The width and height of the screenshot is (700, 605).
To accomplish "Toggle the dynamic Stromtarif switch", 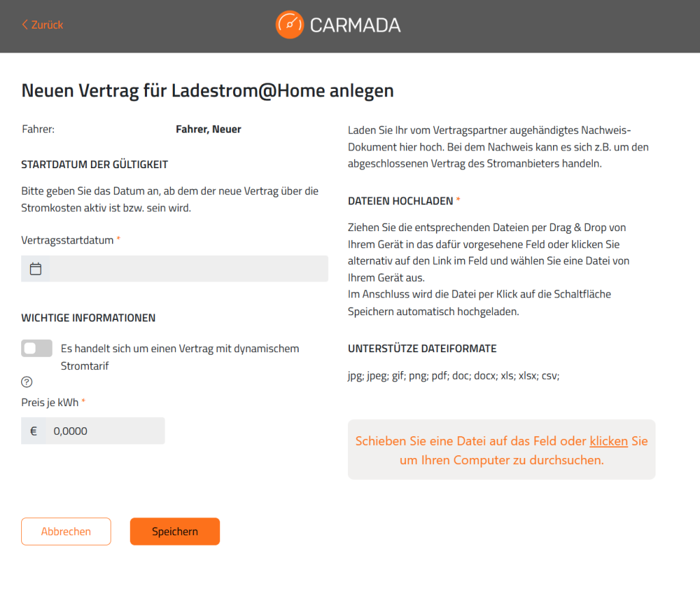I will [37, 348].
